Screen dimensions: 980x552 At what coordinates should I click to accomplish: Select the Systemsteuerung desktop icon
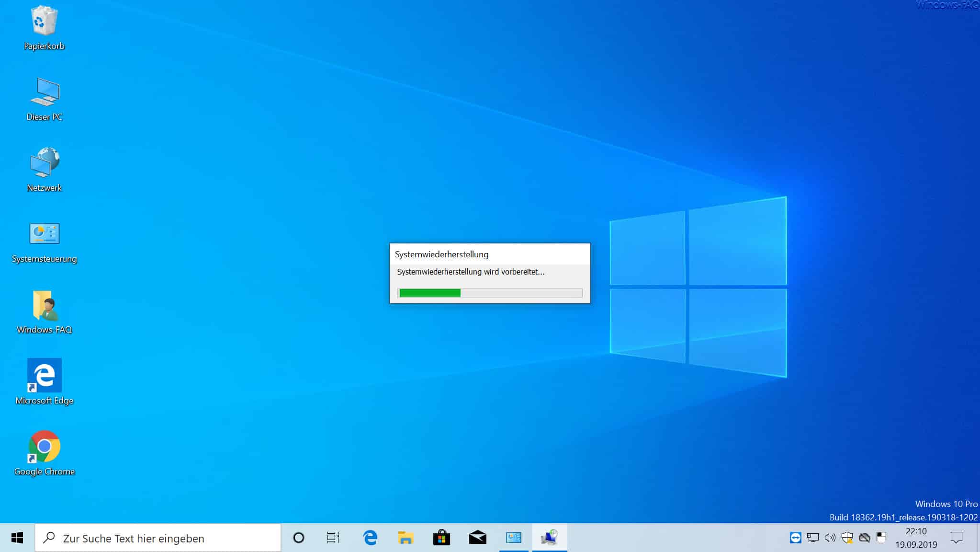(44, 242)
